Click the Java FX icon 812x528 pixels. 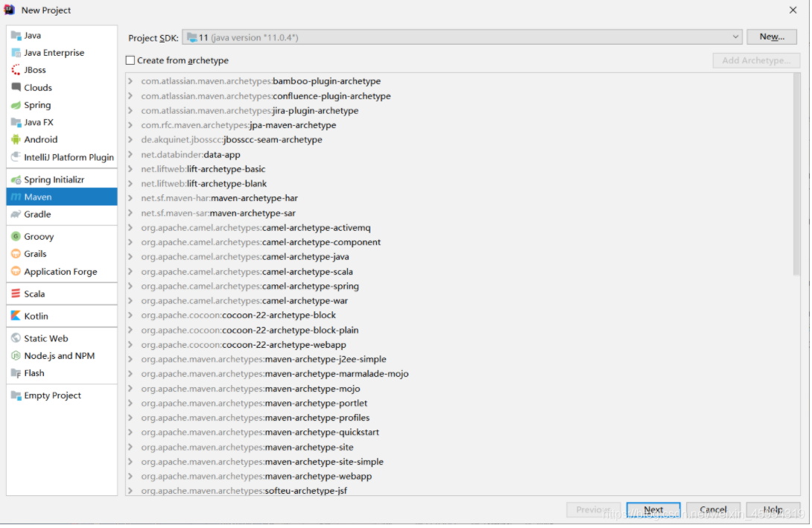[16, 122]
